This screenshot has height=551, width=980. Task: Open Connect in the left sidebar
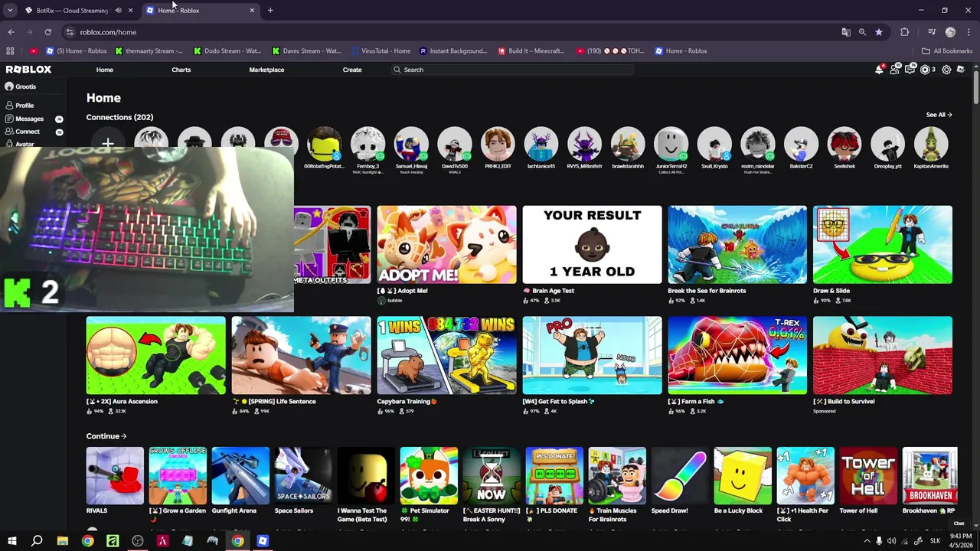[27, 132]
